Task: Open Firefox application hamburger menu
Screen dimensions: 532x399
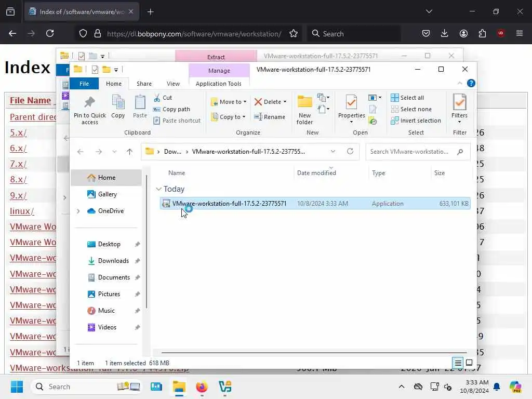Action: pyautogui.click(x=520, y=33)
